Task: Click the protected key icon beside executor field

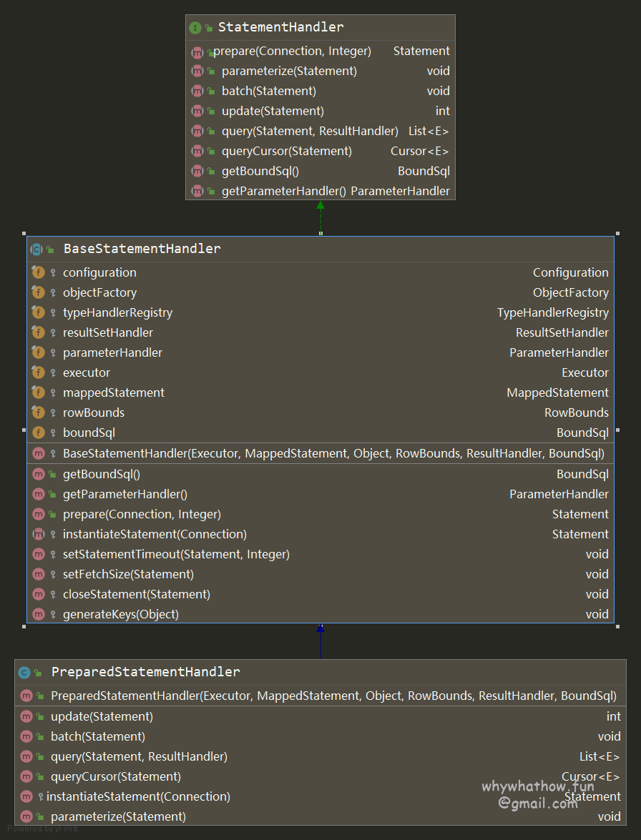Action: [x=53, y=373]
